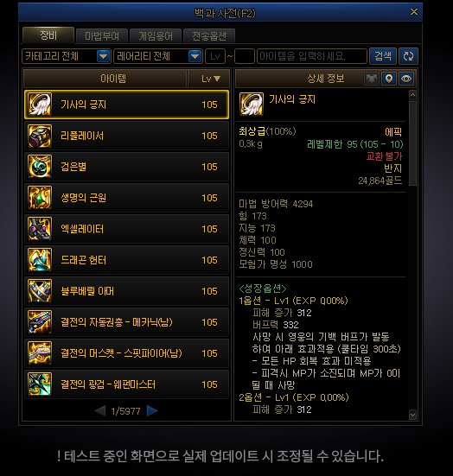The image size is (453, 476).
Task: Toggle the eye visibility icon in 상세 정보
Action: (406, 79)
